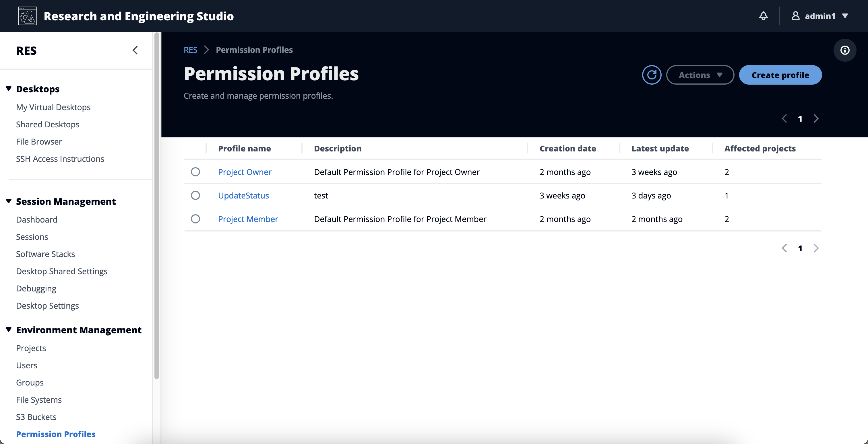Screen dimensions: 868x444
Task: Click the Create profile button
Action: tap(780, 75)
